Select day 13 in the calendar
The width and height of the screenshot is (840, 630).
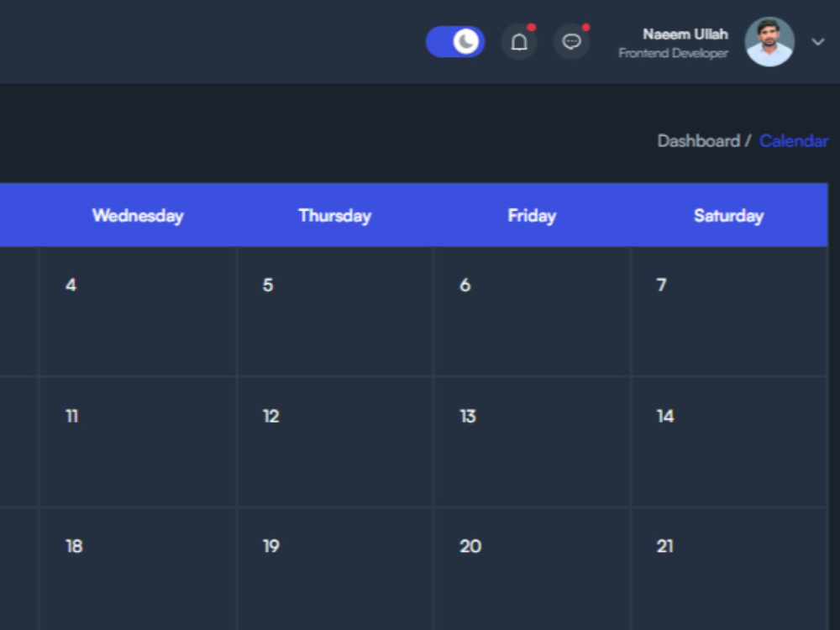(x=532, y=443)
